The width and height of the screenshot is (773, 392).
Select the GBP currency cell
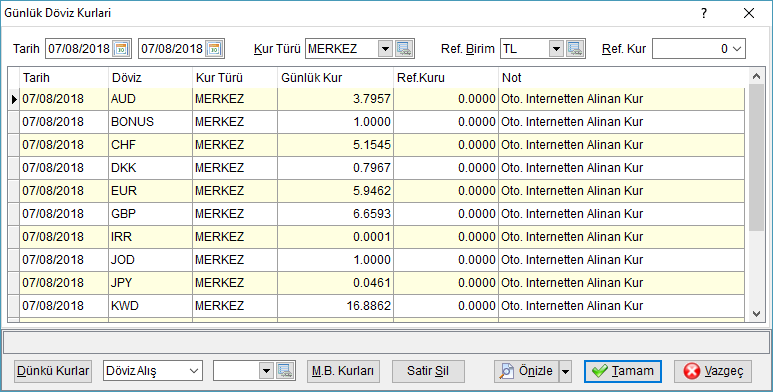[x=150, y=214]
